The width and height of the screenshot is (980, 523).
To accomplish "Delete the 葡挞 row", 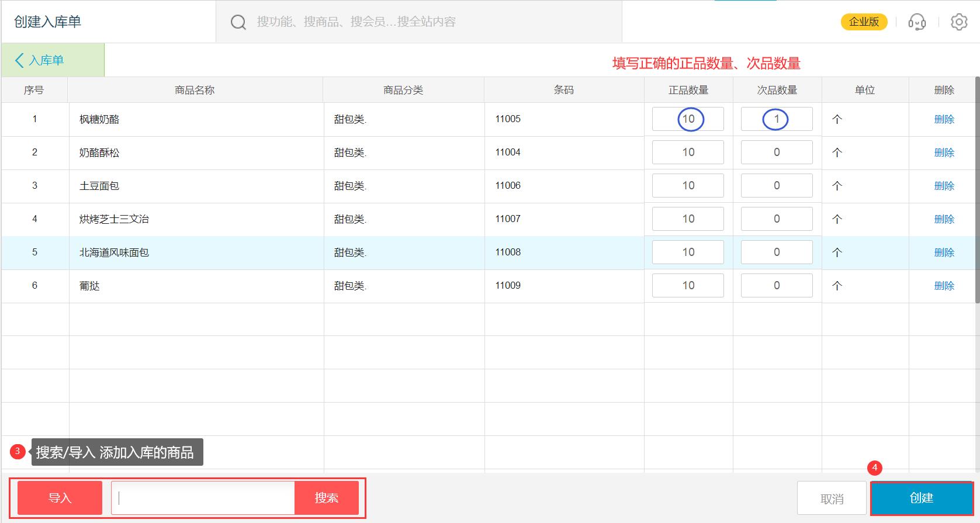I will coord(944,286).
